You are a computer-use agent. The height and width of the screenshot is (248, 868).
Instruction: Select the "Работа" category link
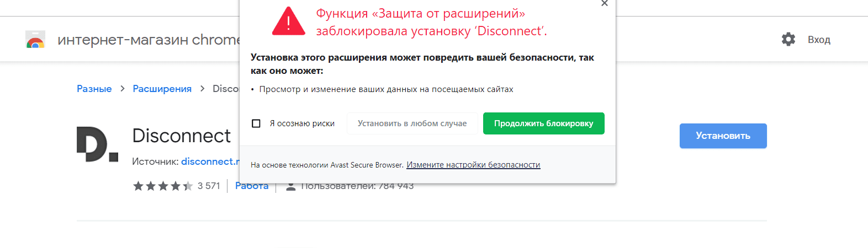coord(252,187)
